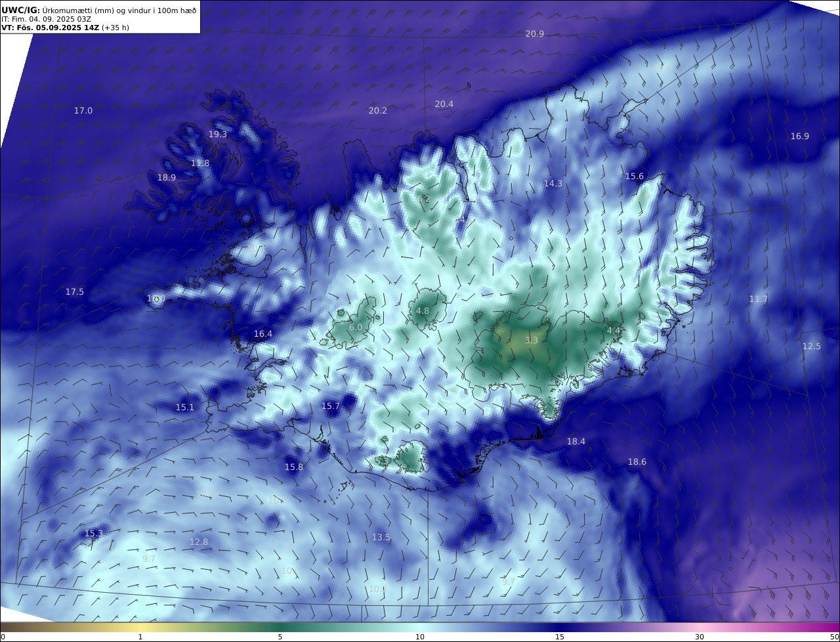This screenshot has height=642, width=840.
Task: Click the 6.0 value over the glacier
Action: point(356,328)
